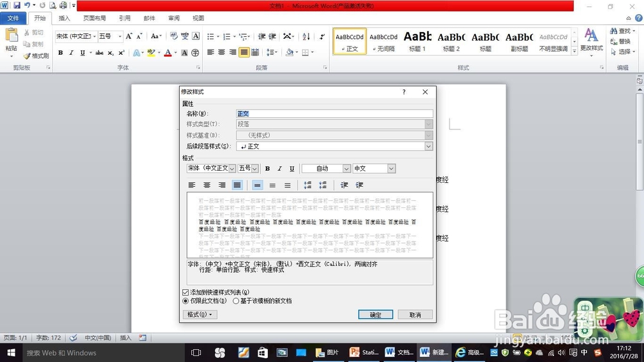Click ribbon subscript icon
The width and height of the screenshot is (644, 362).
coord(111,53)
